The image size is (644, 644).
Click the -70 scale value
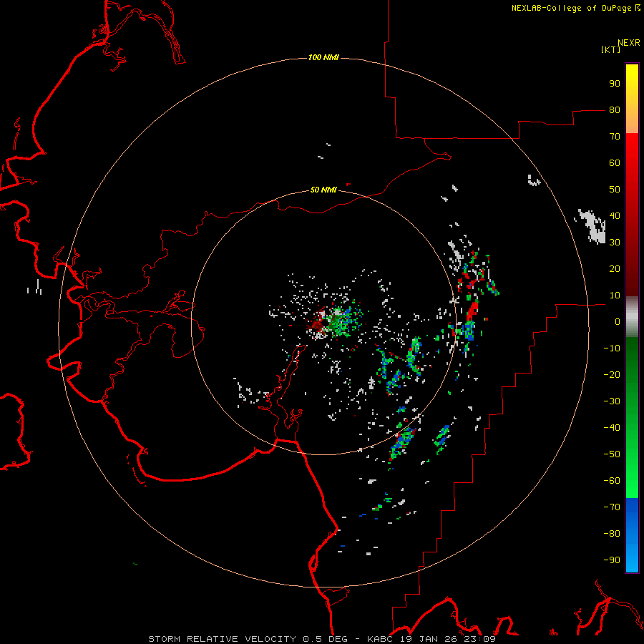pyautogui.click(x=612, y=507)
